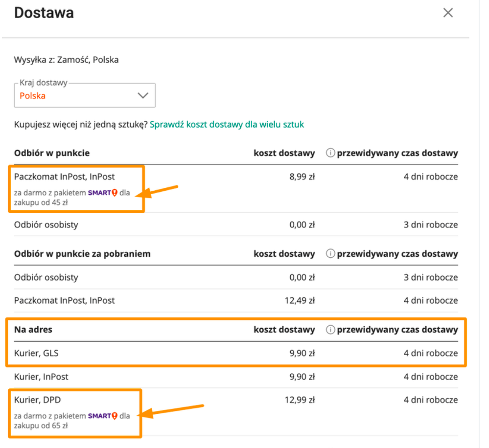Select the Kurier, GLS delivery row
Viewport: 489px width, 448px height.
pos(36,353)
